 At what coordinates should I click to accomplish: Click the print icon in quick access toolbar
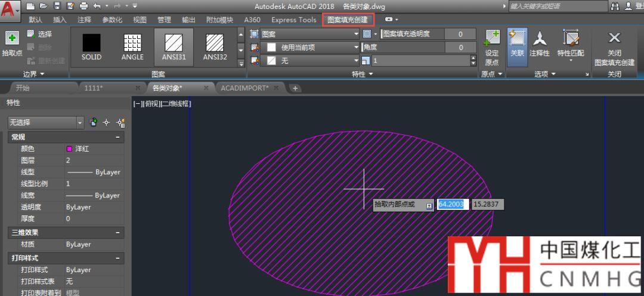pyautogui.click(x=83, y=6)
